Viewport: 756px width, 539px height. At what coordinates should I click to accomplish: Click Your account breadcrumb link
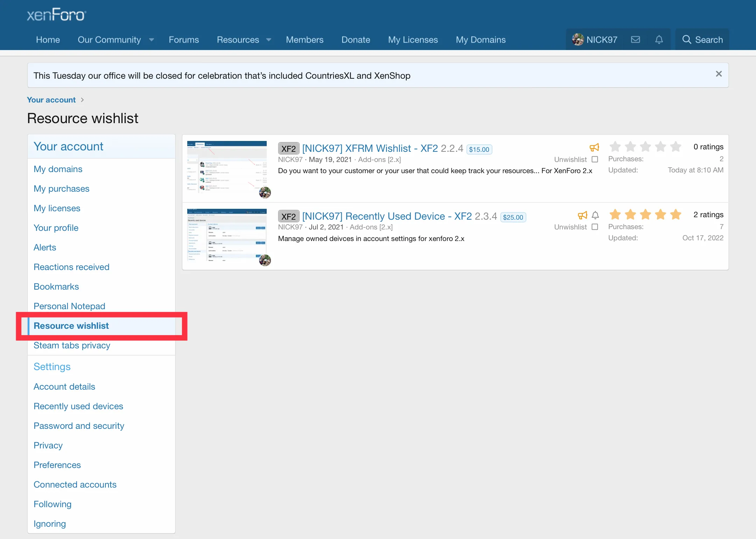[51, 100]
